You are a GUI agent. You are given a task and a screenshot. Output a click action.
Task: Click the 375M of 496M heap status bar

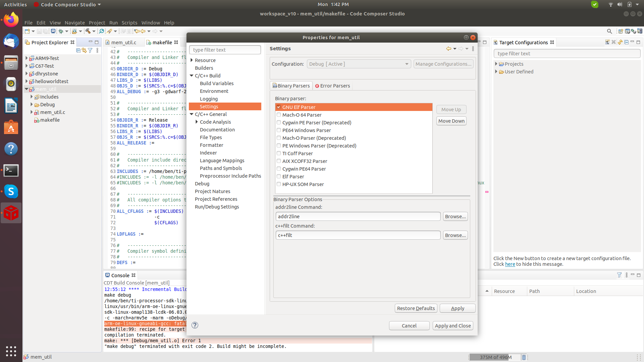(x=495, y=357)
